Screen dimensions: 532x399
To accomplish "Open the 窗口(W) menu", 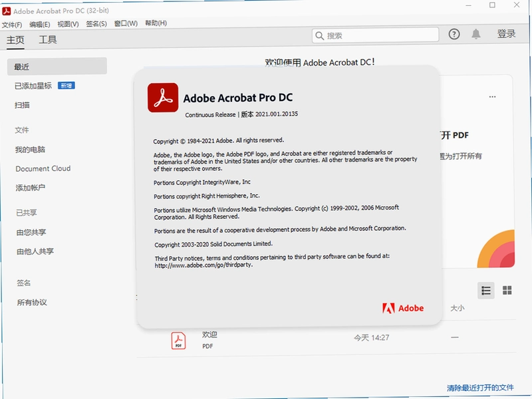I will (126, 23).
